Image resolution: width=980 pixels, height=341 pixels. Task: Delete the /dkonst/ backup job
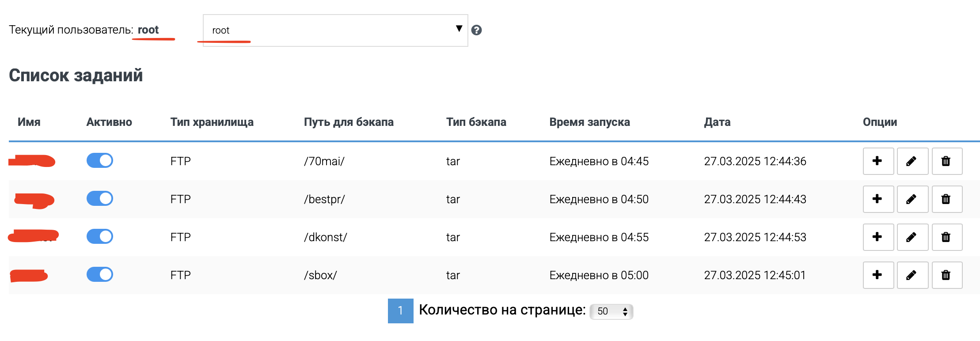coord(947,237)
